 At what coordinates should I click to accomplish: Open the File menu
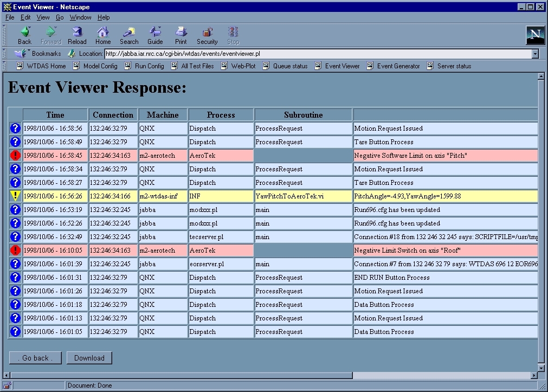[x=10, y=17]
